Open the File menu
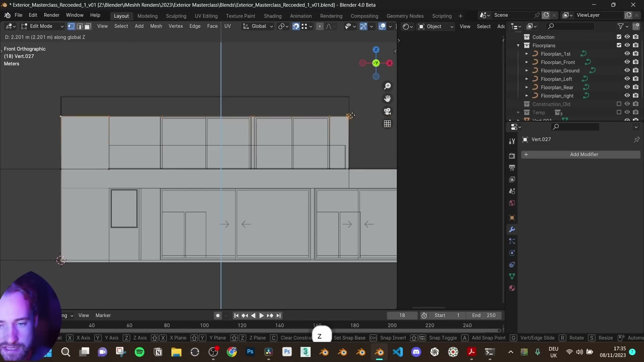The width and height of the screenshot is (644, 362). (x=18, y=15)
